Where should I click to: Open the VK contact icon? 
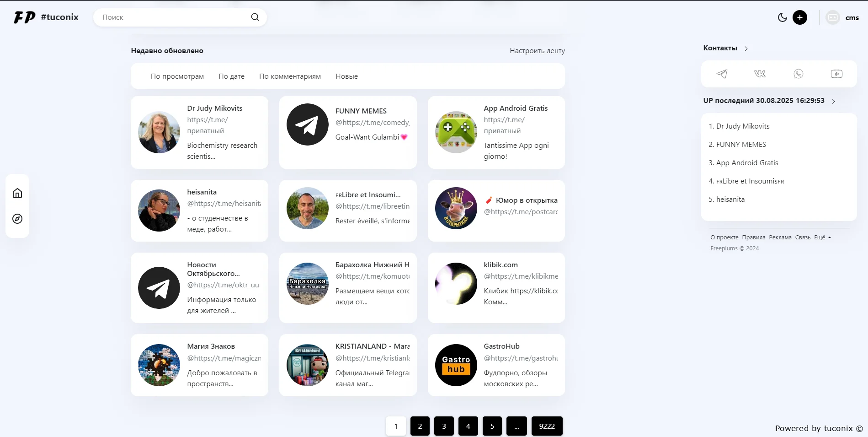tap(760, 74)
